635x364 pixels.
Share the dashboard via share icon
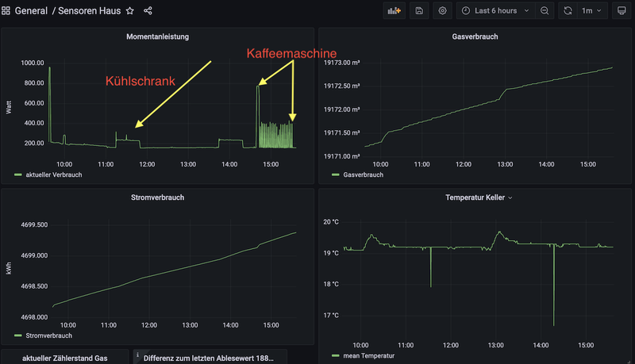[148, 11]
